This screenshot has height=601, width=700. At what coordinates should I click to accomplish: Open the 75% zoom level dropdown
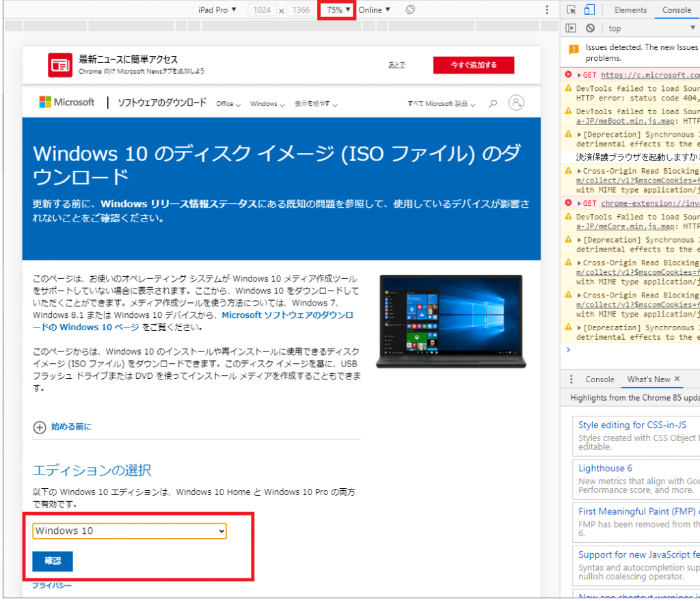pyautogui.click(x=336, y=10)
